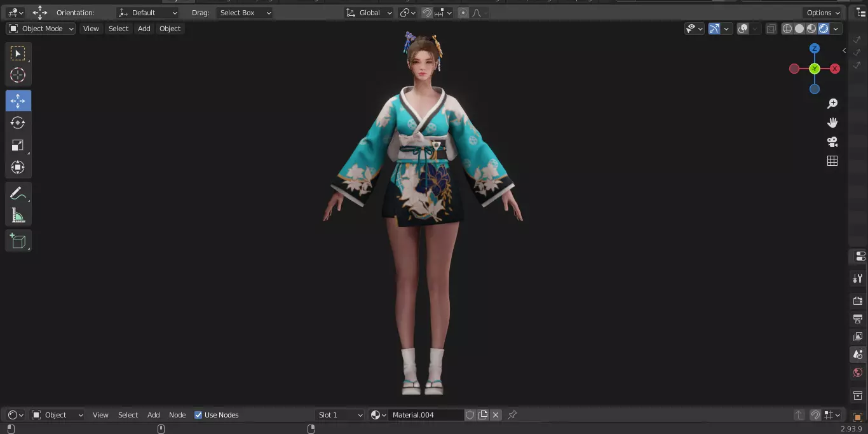Pick the Add Cube tool

coord(18,241)
